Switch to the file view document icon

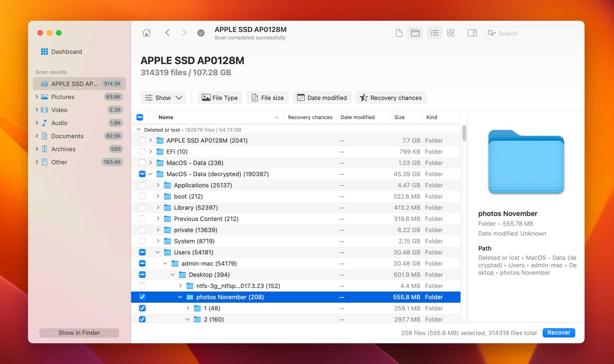coord(399,33)
